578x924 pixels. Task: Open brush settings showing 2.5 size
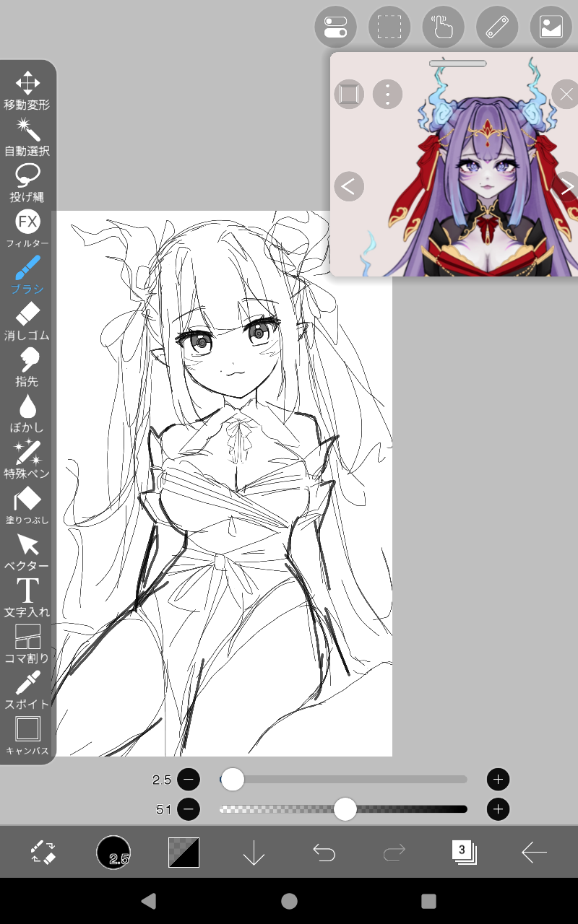click(113, 853)
